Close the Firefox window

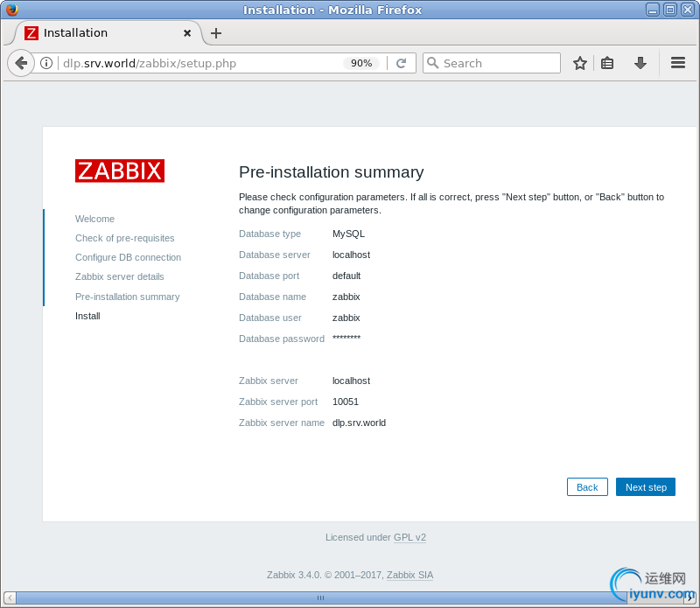coord(687,10)
